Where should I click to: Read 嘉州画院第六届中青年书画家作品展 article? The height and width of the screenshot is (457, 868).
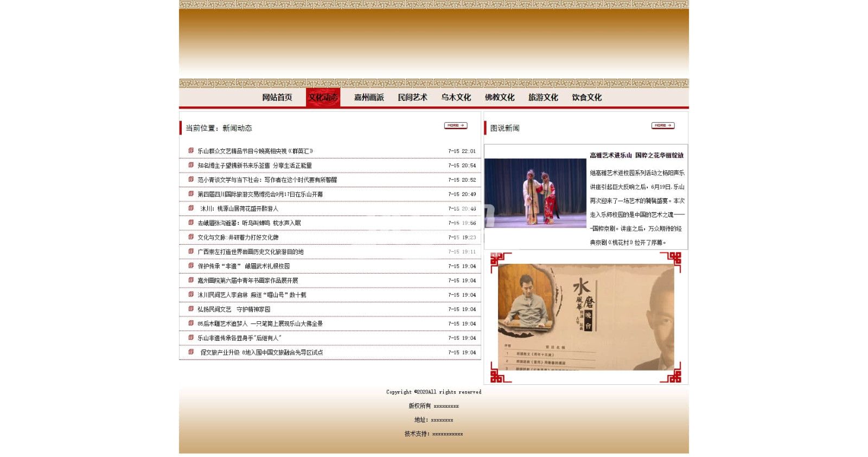coord(247,281)
